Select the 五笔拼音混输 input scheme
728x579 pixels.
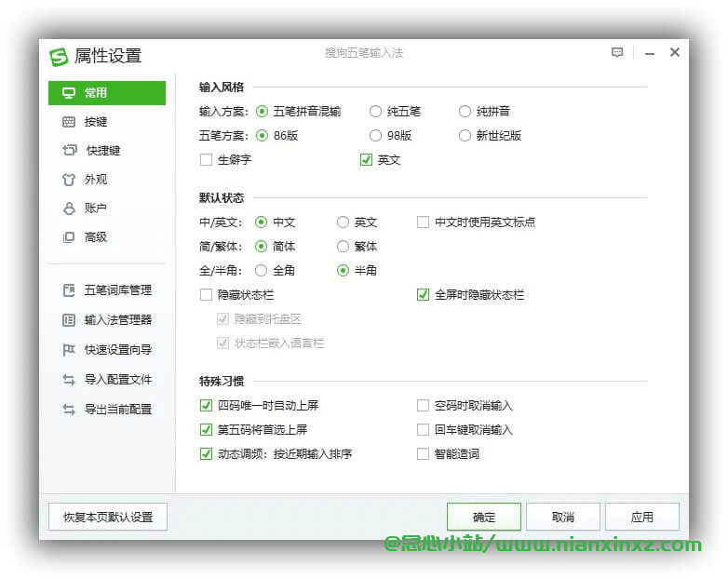tap(262, 112)
